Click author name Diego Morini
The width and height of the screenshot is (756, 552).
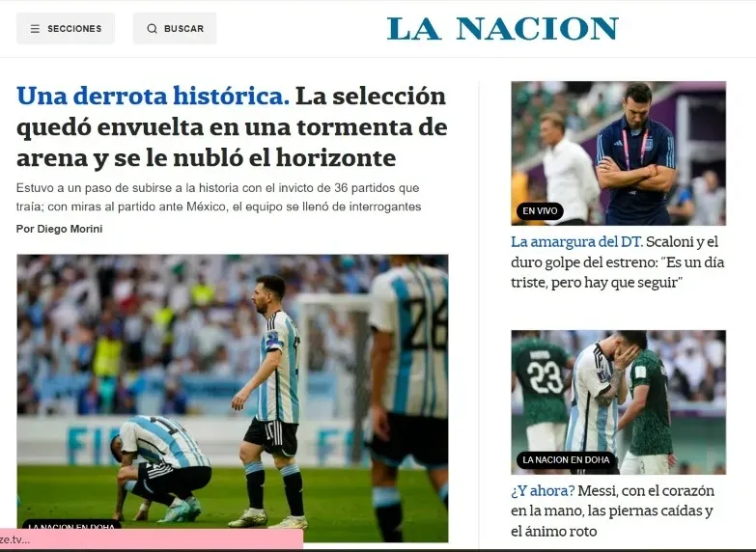[x=70, y=229]
